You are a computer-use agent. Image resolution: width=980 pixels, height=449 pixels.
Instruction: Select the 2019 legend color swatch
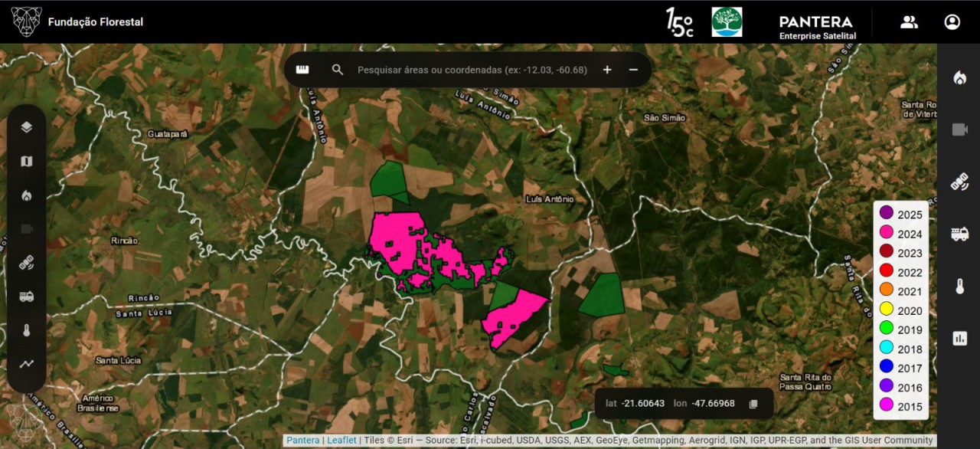click(887, 328)
